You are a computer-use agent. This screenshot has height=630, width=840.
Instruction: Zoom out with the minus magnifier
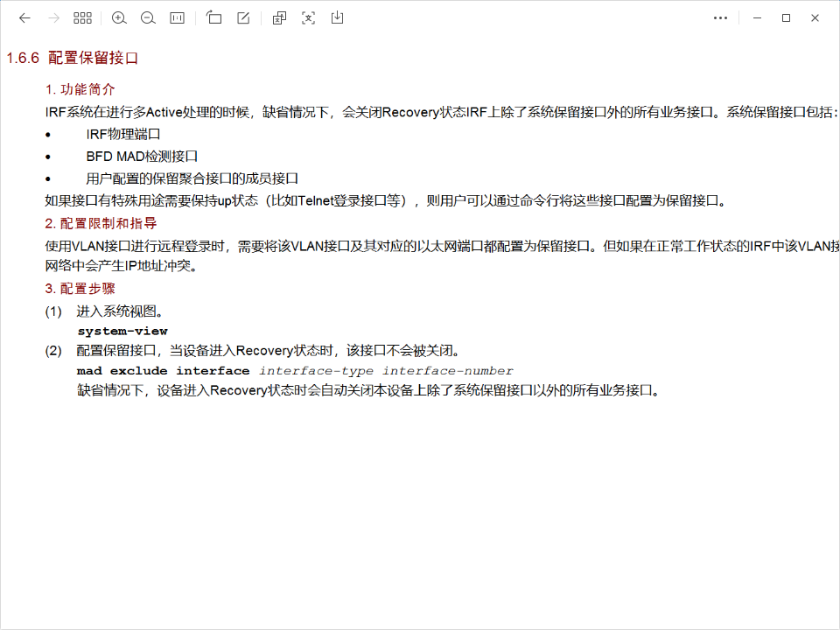pos(148,18)
